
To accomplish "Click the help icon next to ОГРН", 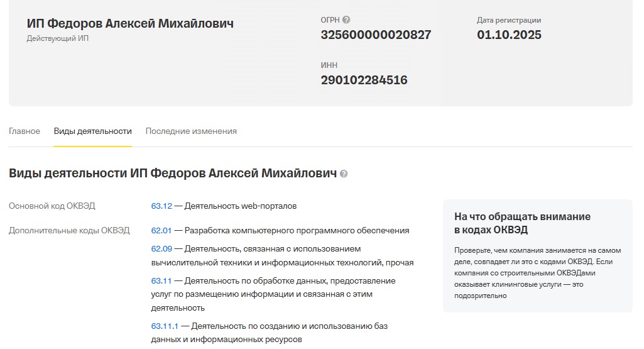I will [346, 19].
